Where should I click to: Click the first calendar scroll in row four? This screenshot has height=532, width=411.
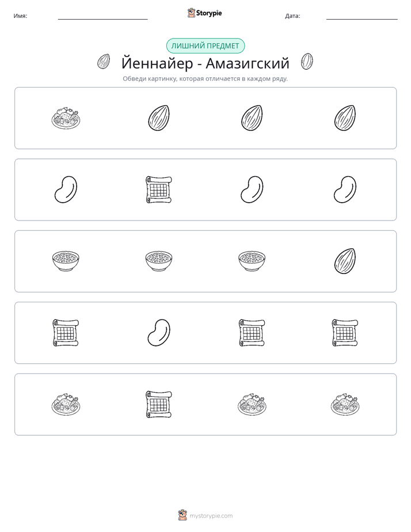pos(66,333)
